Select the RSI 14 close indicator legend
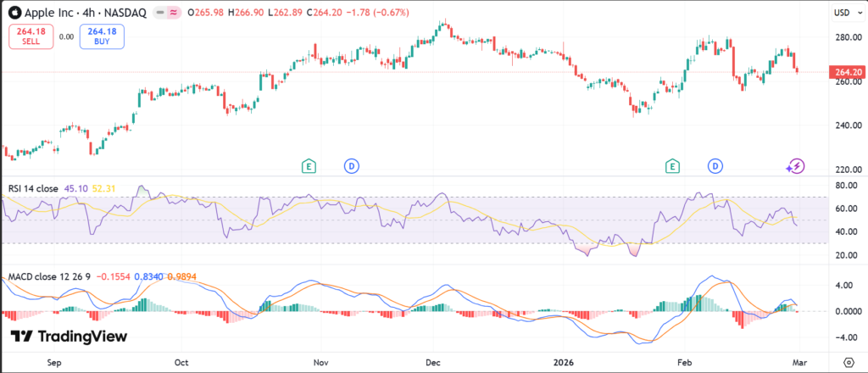This screenshot has height=373, width=868. pyautogui.click(x=34, y=187)
